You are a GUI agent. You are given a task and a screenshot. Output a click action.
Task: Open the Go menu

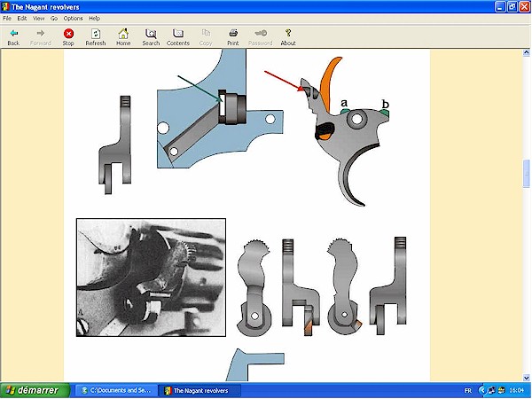(x=54, y=19)
